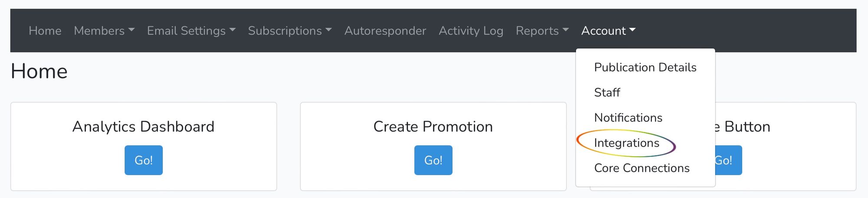Open the Subscriptions dropdown menu
Image resolution: width=868 pixels, height=198 pixels.
coord(290,31)
